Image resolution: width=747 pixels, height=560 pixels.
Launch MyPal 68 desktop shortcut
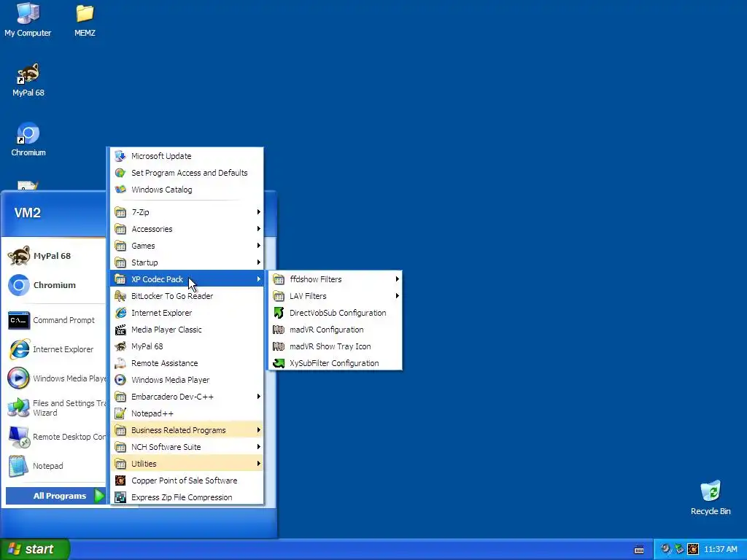point(28,80)
